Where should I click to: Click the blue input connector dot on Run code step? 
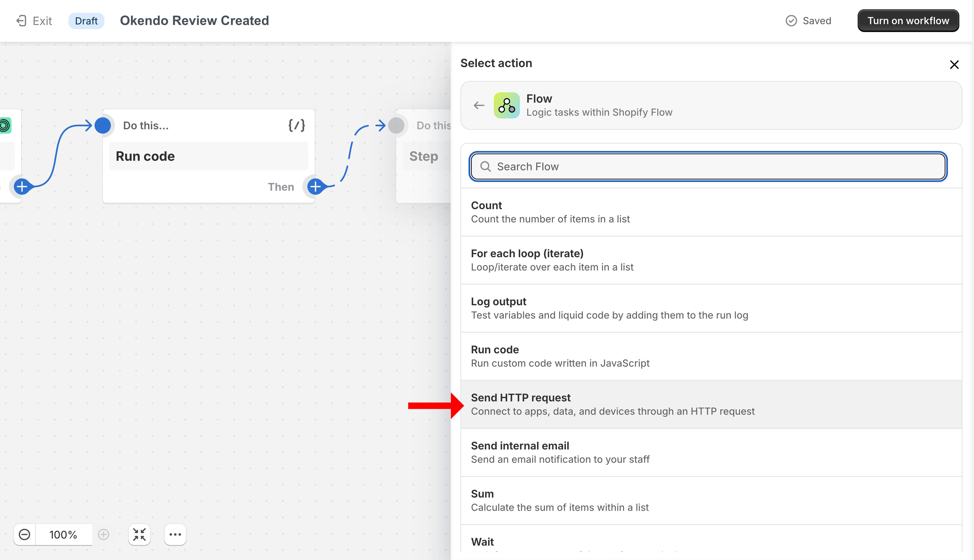coord(103,125)
